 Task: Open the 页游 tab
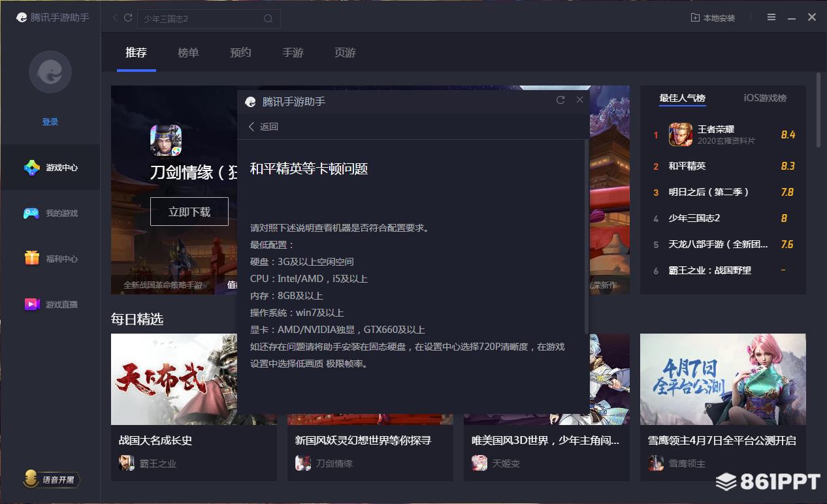coord(345,53)
